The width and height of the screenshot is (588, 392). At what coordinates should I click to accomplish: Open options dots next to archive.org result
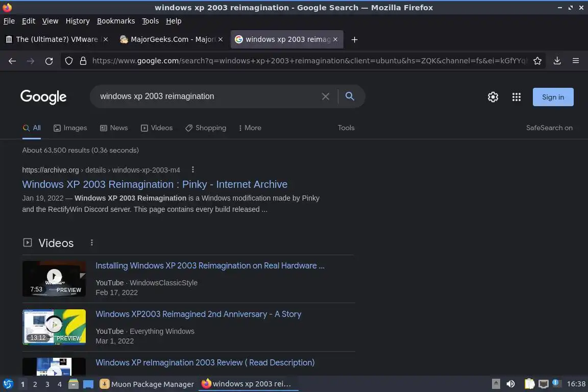[x=193, y=169]
